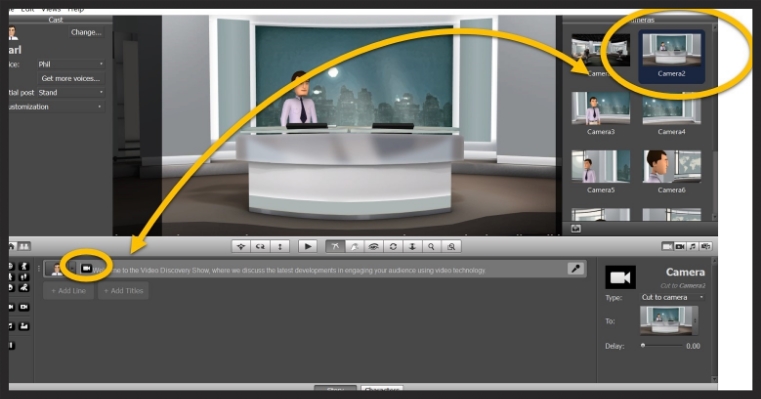Select the magnifier zoom tool
This screenshot has width=761, height=399.
(431, 247)
